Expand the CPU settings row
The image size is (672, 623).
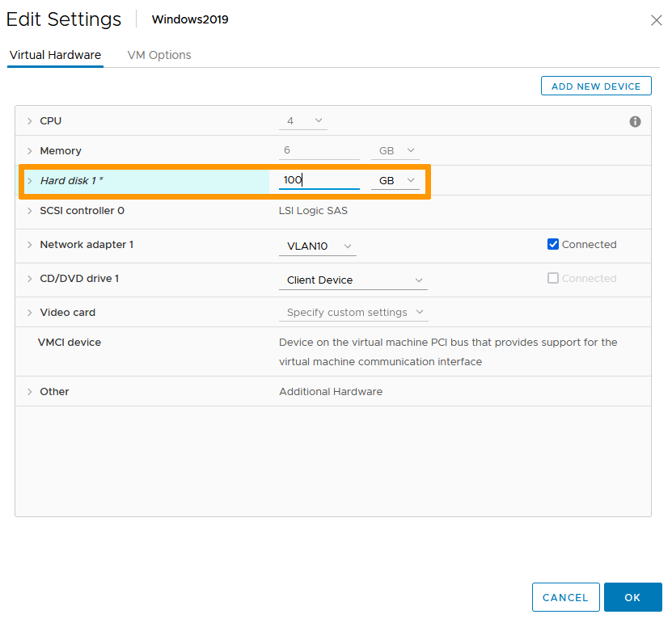point(30,121)
